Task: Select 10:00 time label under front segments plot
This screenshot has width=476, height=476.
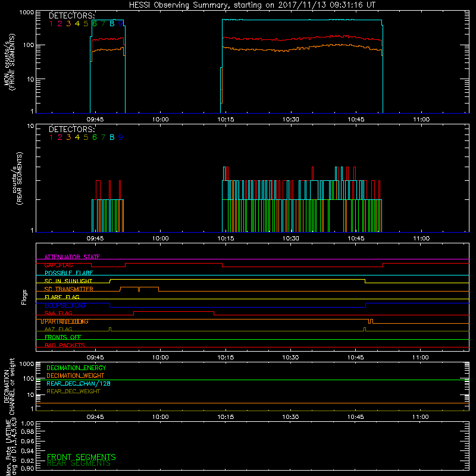Action: pos(160,120)
